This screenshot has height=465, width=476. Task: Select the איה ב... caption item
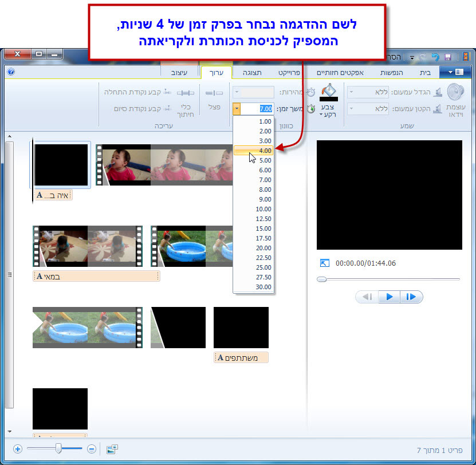point(53,195)
